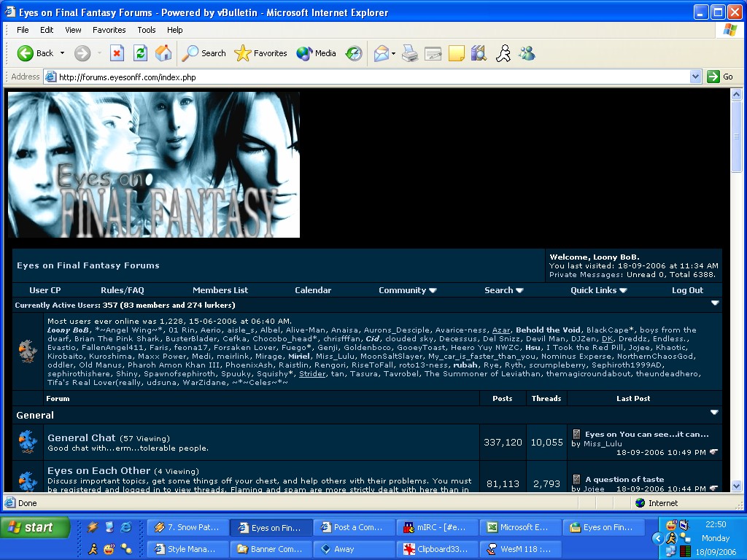Open 'A question of taste' last post
This screenshot has width=747, height=560.
pos(624,480)
